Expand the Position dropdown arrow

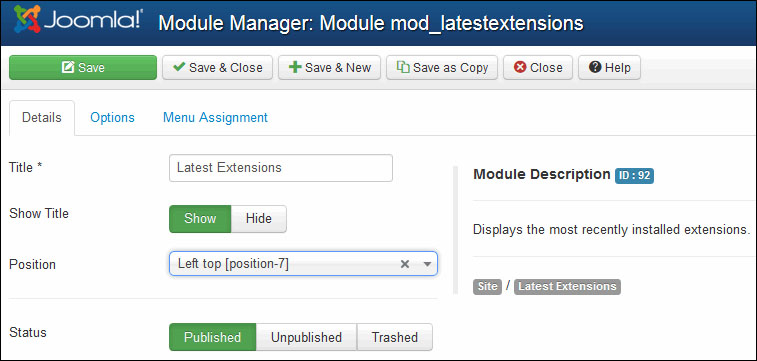pos(427,264)
